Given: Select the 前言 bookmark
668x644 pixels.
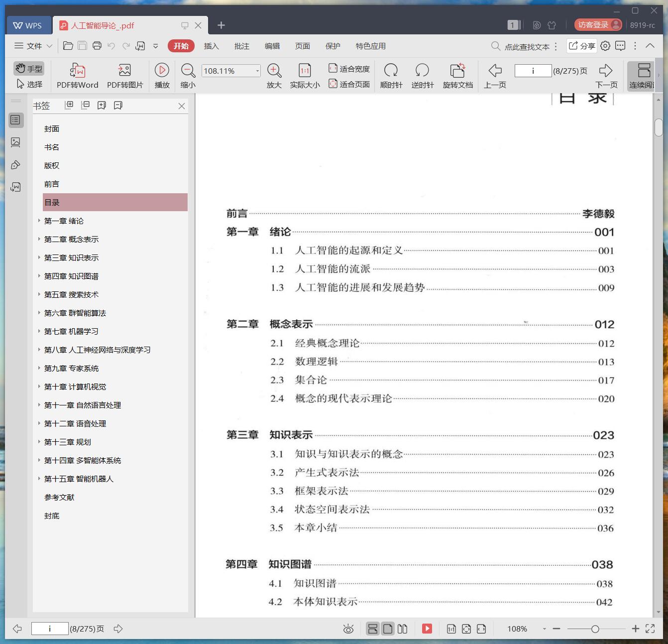Looking at the screenshot, I should (52, 184).
